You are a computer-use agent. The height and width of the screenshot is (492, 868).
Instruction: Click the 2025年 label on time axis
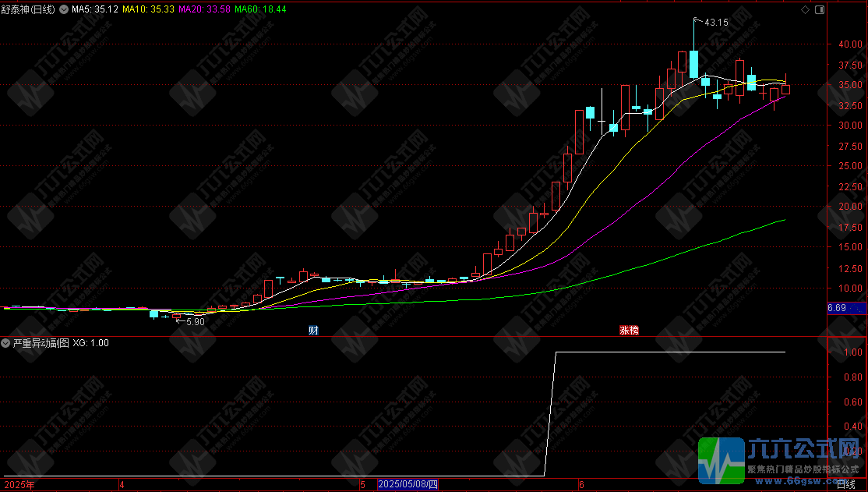tap(18, 485)
